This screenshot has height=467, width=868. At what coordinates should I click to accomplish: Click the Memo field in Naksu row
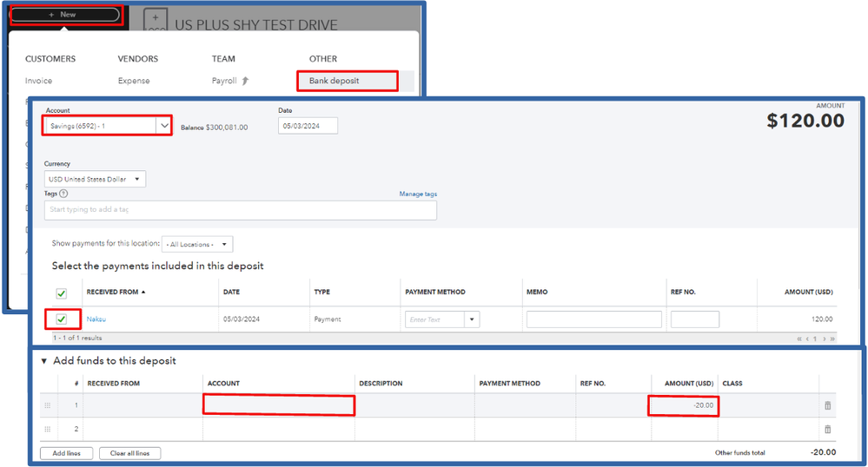tap(594, 319)
